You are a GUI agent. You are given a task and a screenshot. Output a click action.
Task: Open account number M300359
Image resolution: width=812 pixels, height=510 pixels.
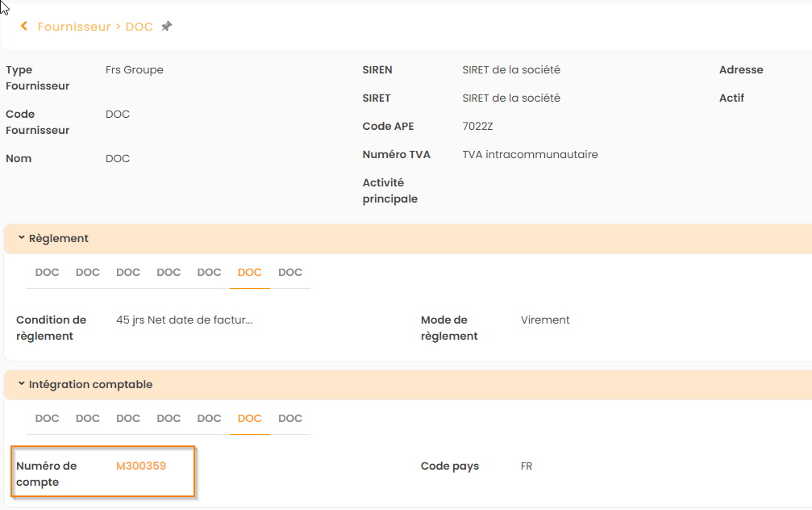[141, 466]
